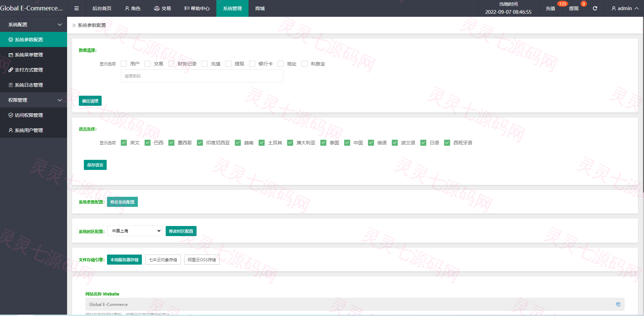Select the 系统管理 top tab
Viewport: 644px width, 316px height.
pos(232,8)
